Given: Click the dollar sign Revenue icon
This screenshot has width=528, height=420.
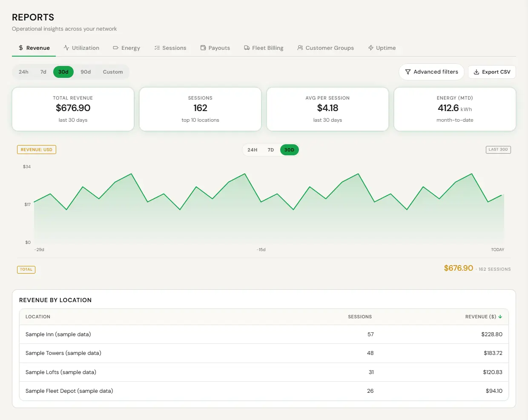Looking at the screenshot, I should (x=21, y=48).
